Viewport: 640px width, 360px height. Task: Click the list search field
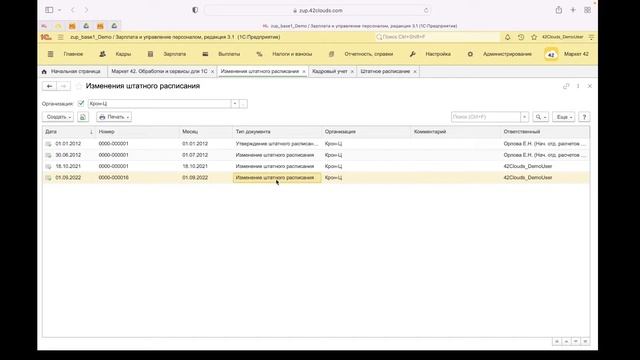(486, 117)
